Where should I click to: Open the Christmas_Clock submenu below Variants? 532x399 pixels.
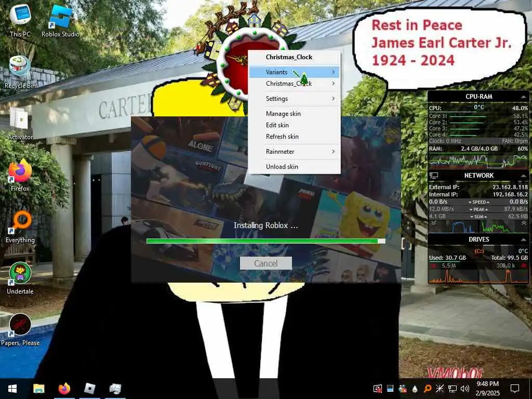[295, 84]
